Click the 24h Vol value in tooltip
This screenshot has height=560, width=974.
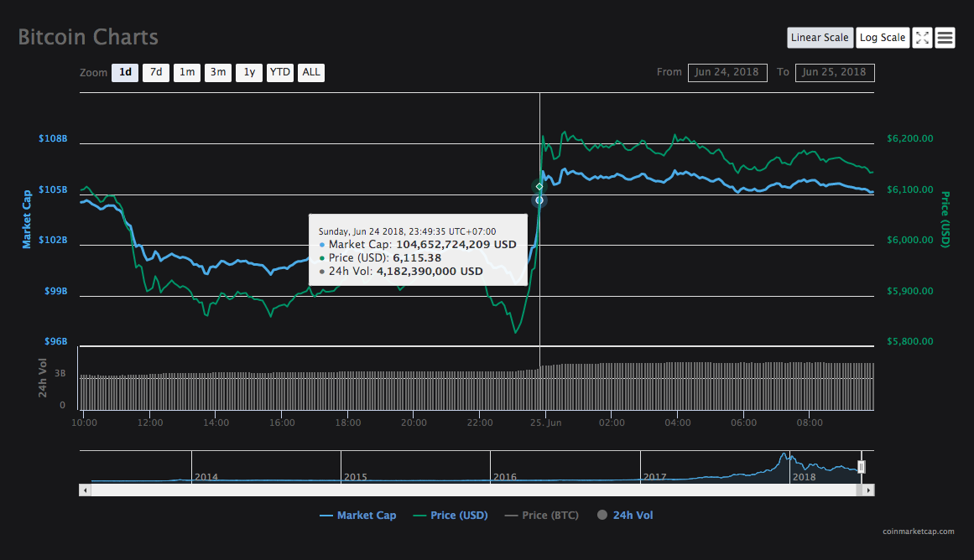(x=430, y=272)
